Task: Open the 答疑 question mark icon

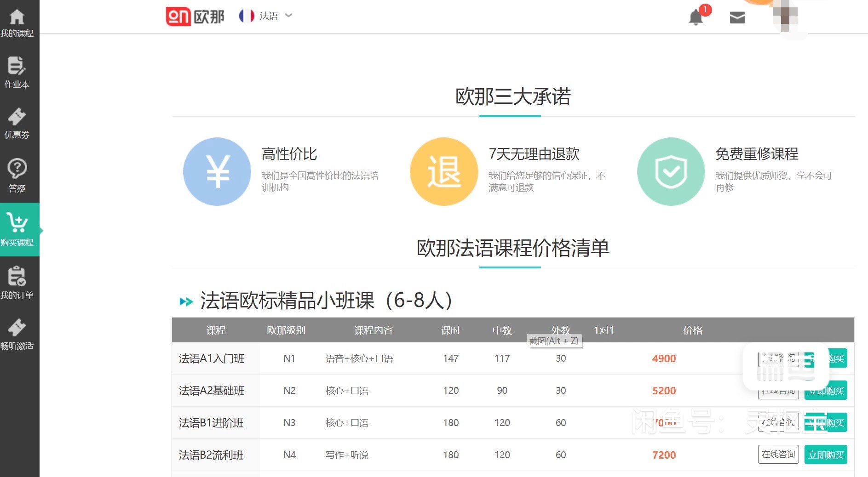Action: [17, 169]
